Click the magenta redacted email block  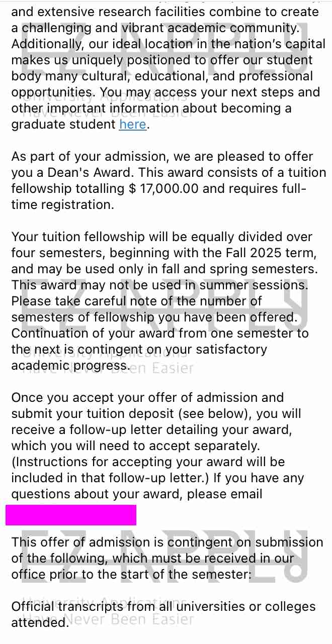tap(71, 515)
